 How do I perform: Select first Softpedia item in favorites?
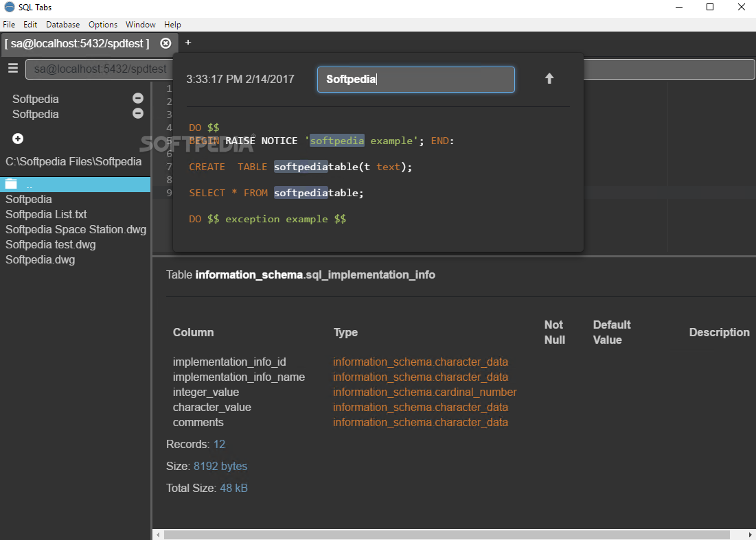35,99
